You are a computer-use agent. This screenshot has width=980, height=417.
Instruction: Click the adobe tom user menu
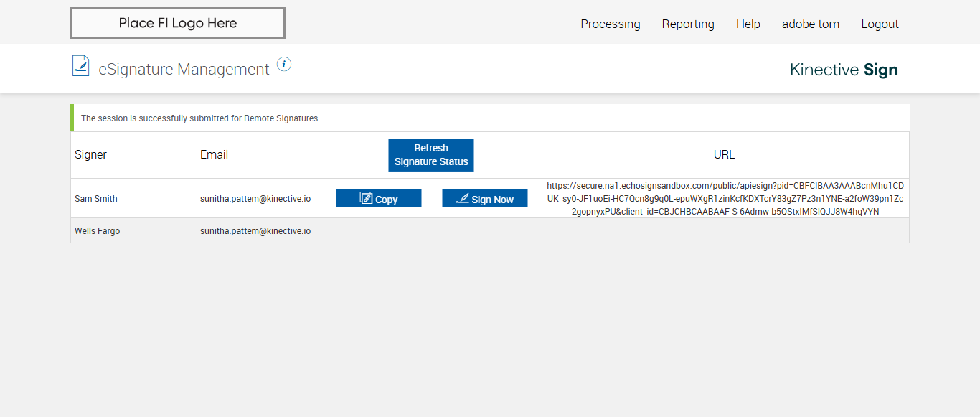811,24
